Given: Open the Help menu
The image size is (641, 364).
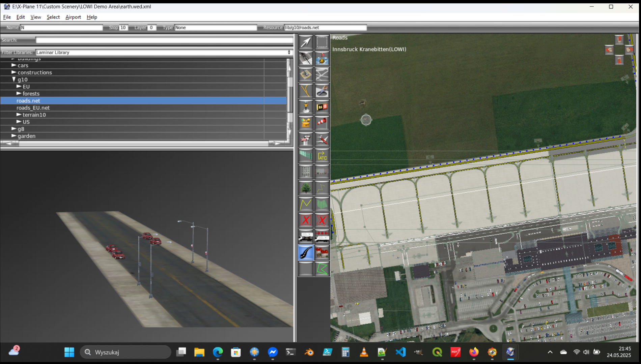Looking at the screenshot, I should click(x=91, y=17).
